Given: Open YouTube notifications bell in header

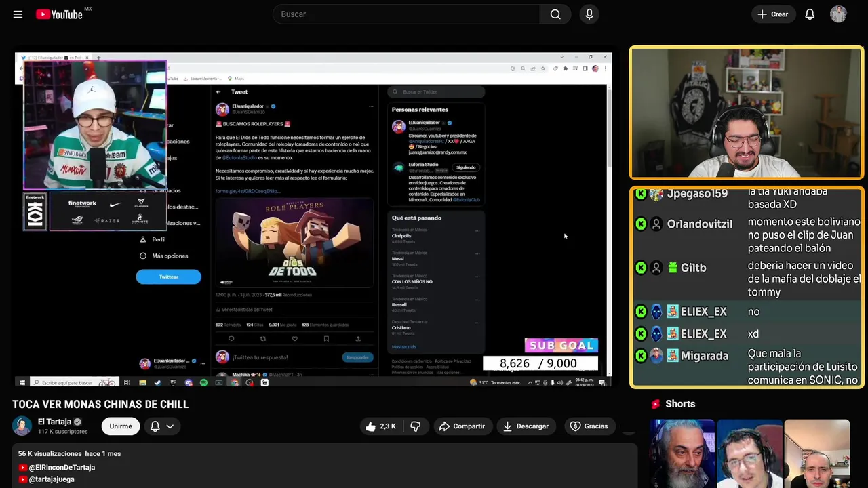Looking at the screenshot, I should click(x=810, y=14).
